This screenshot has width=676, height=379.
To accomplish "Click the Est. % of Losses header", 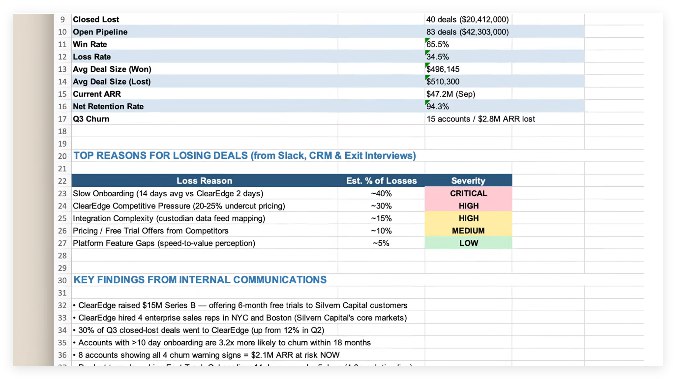I will click(x=381, y=181).
